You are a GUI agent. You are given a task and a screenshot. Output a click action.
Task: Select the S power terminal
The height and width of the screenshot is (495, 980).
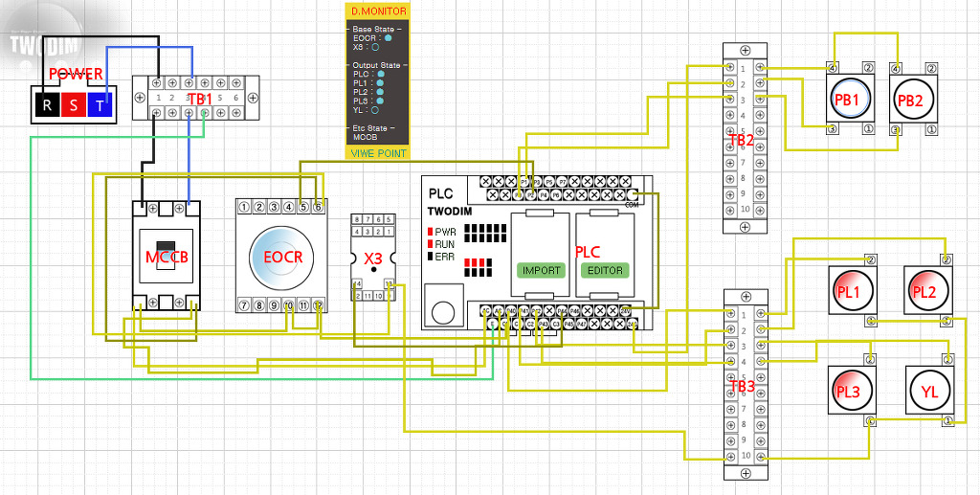74,105
